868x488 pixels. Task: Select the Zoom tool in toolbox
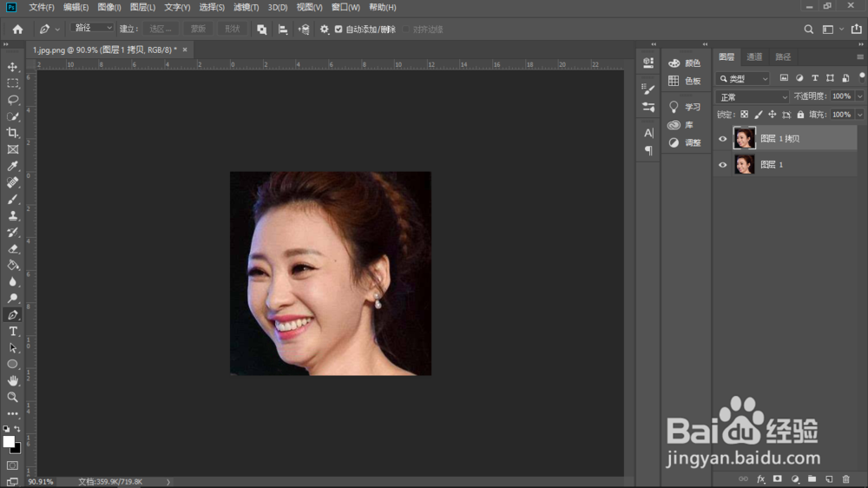12,397
